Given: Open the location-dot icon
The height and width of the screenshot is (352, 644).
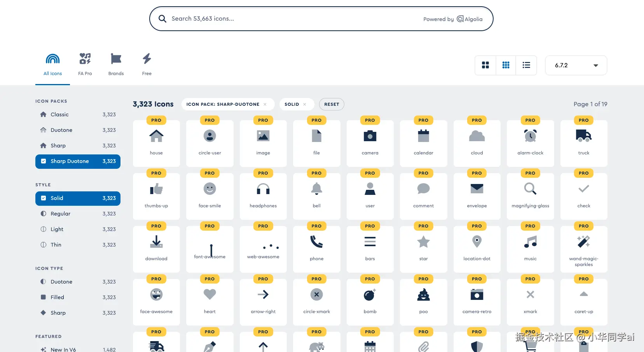Looking at the screenshot, I should coord(477,249).
